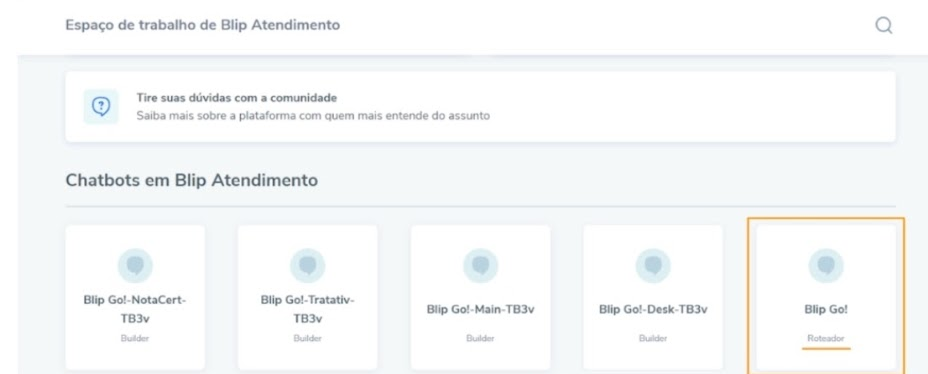This screenshot has height=374, width=928.
Task: Click Blip Go!-Desk-TB3v chatbot avatar icon
Action: click(x=653, y=266)
